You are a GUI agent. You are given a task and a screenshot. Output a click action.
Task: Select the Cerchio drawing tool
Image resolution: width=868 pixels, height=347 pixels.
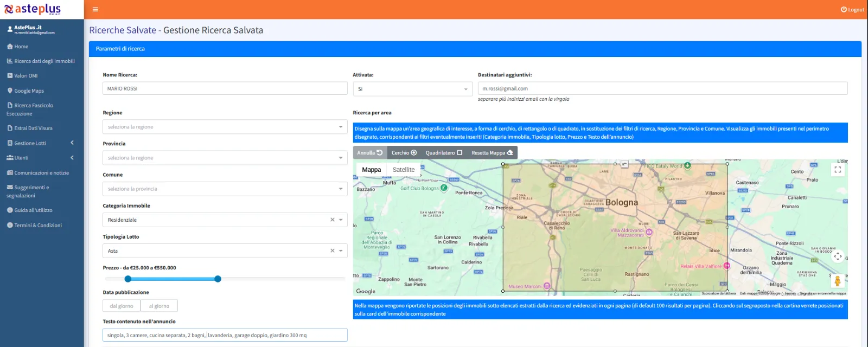pyautogui.click(x=404, y=153)
